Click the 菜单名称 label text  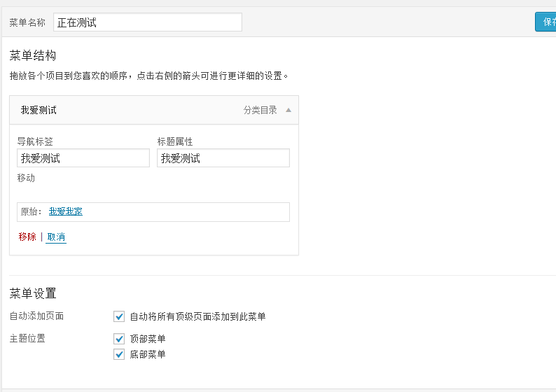27,22
